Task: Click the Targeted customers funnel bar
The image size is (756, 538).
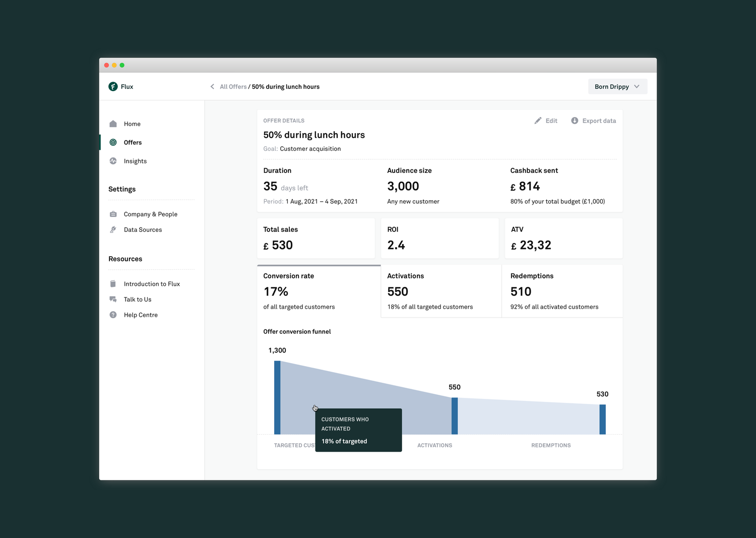Action: coord(277,398)
